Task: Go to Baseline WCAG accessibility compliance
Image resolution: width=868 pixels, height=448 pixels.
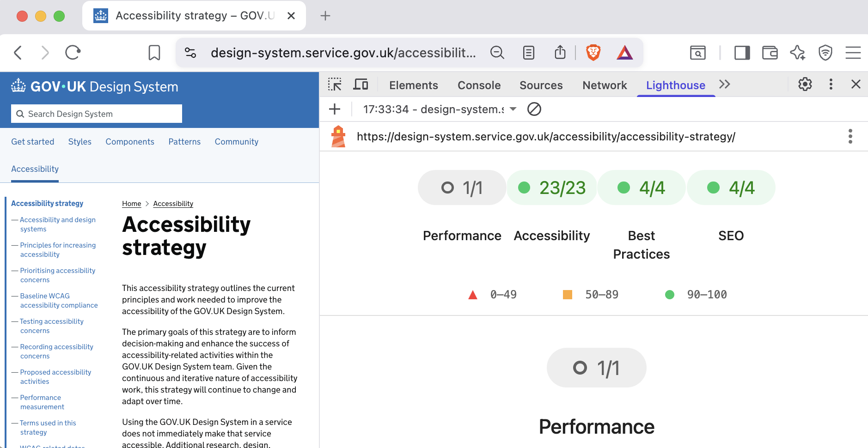Action: [x=59, y=301]
